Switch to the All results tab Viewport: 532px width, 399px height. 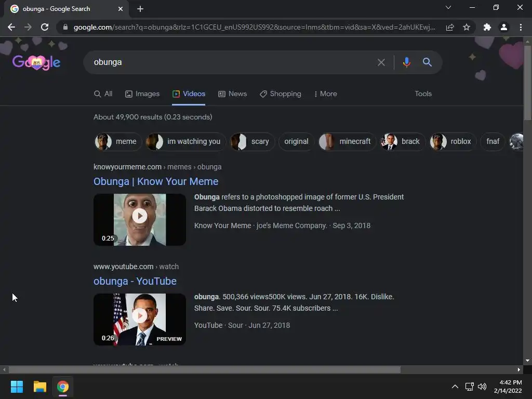pos(103,94)
